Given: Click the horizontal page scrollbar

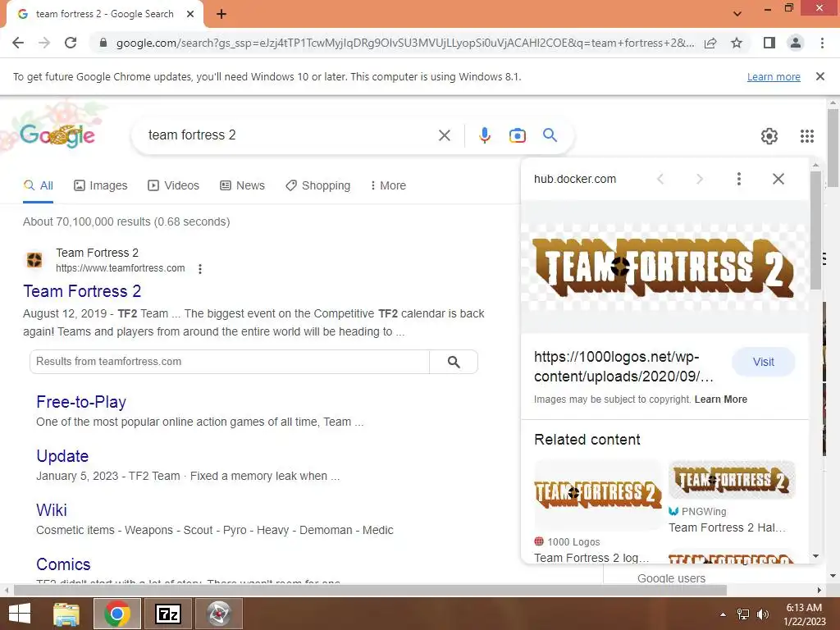Looking at the screenshot, I should [x=370, y=590].
